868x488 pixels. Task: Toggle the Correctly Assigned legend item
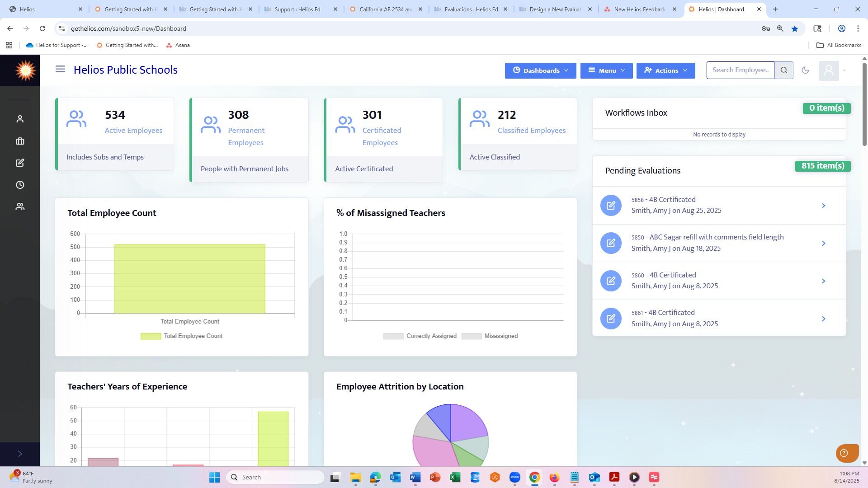point(420,336)
